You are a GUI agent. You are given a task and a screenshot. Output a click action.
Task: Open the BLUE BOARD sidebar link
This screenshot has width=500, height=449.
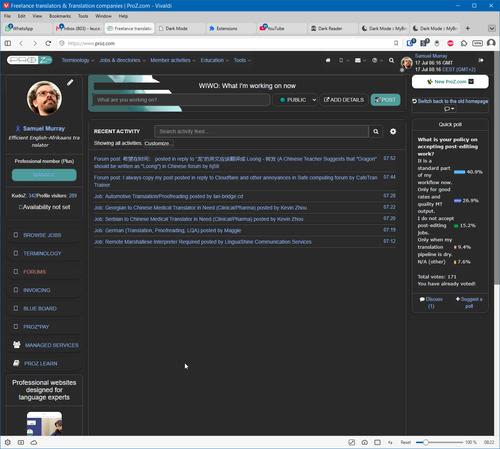click(40, 308)
